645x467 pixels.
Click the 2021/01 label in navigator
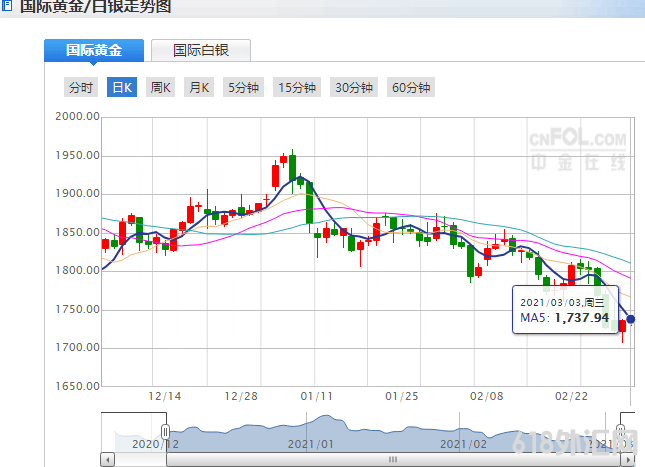(x=309, y=443)
